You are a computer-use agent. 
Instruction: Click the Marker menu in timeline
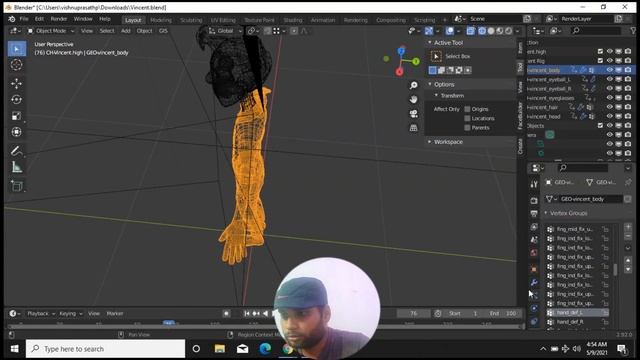point(115,313)
